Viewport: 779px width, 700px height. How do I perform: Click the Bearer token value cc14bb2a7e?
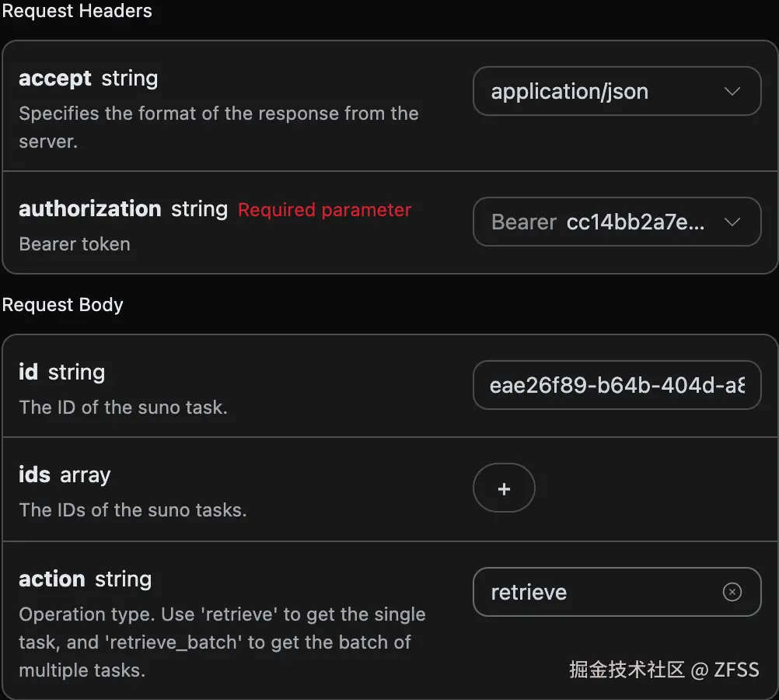635,222
